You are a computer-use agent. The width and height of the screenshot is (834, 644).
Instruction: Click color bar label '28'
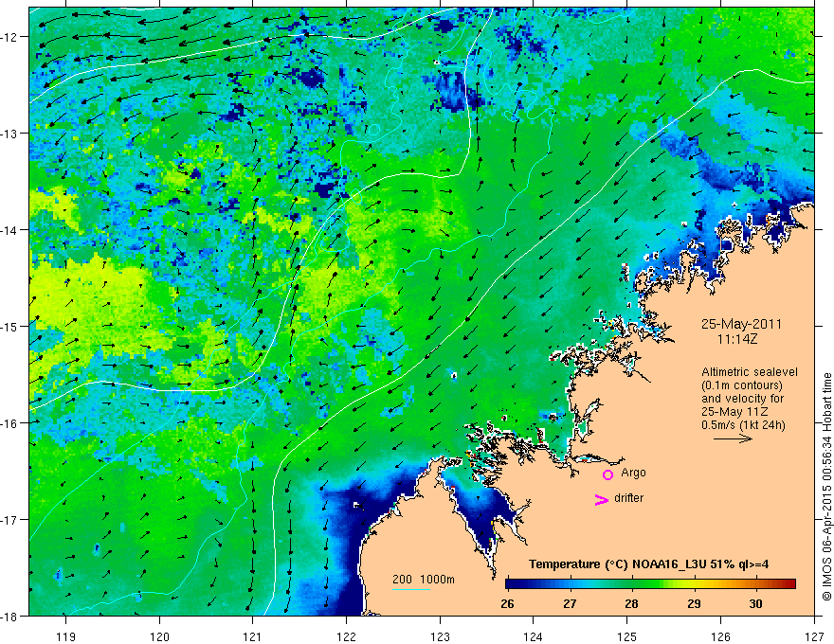[x=631, y=603]
